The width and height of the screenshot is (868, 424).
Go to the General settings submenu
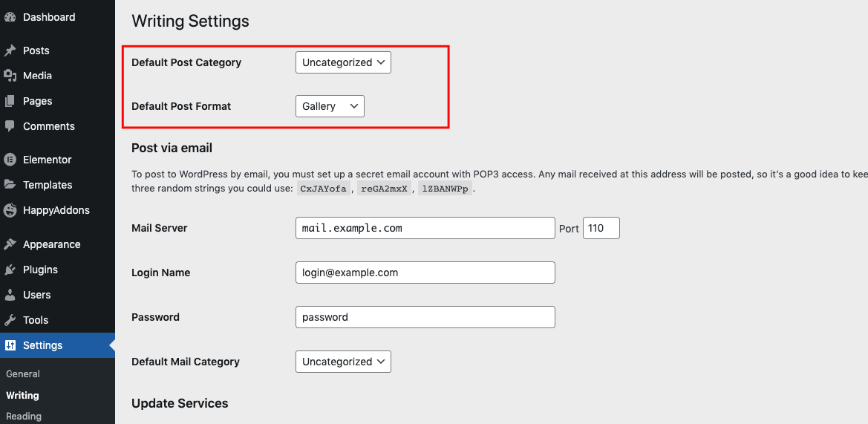(x=23, y=374)
